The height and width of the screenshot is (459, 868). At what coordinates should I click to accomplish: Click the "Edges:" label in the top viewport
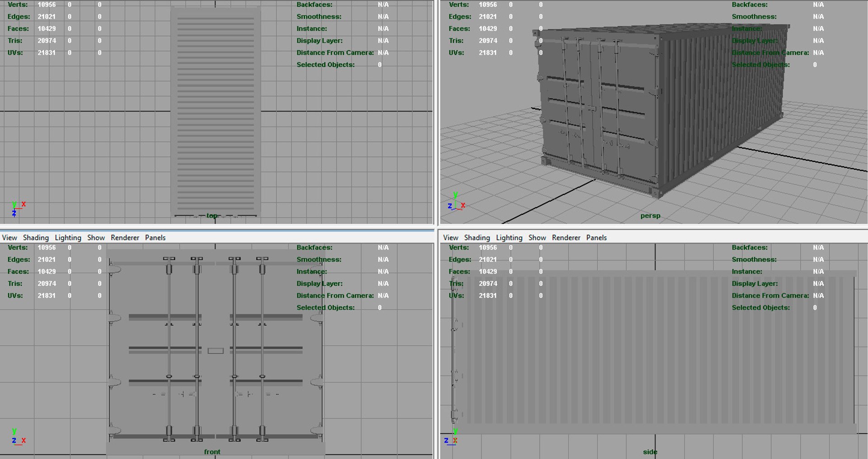[19, 17]
